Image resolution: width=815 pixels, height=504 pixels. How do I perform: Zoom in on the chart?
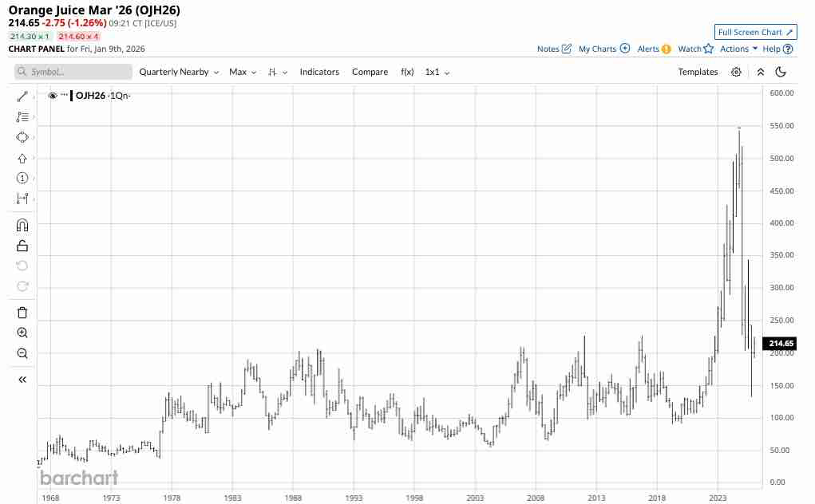click(x=22, y=333)
